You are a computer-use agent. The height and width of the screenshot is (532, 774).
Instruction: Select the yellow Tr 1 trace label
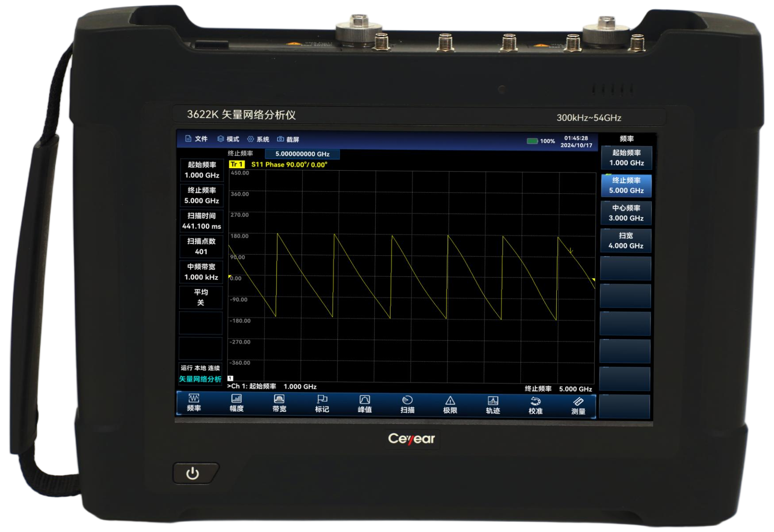pyautogui.click(x=237, y=164)
